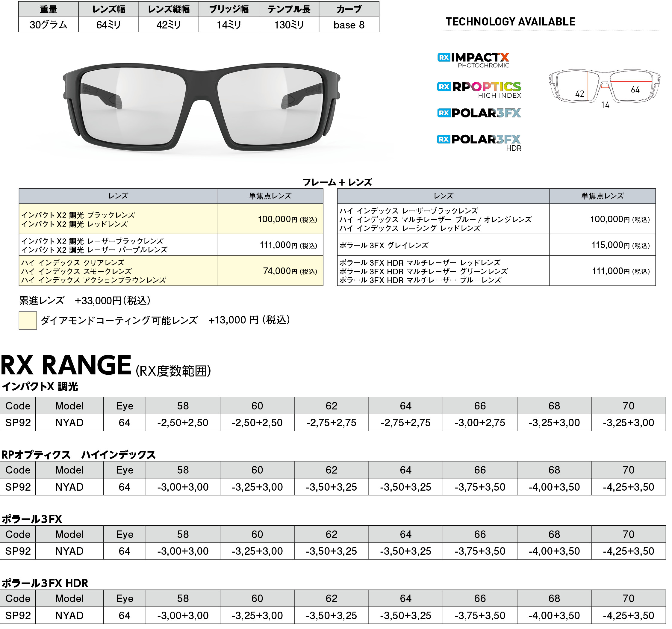Screen dimensions: 672x629
Task: Click the "TECHNOLOGY AVAILABLE" heading
Action: 510,22
